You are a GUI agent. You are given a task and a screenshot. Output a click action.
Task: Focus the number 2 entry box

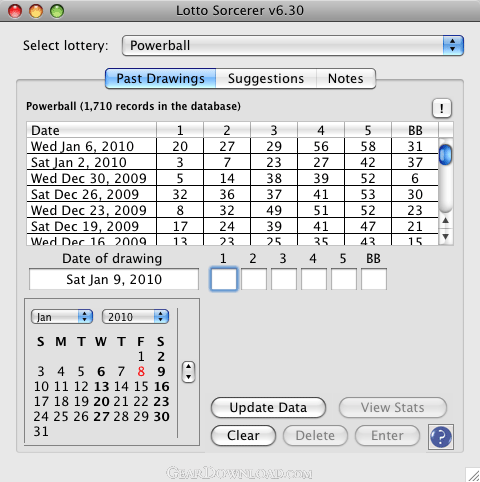point(254,279)
